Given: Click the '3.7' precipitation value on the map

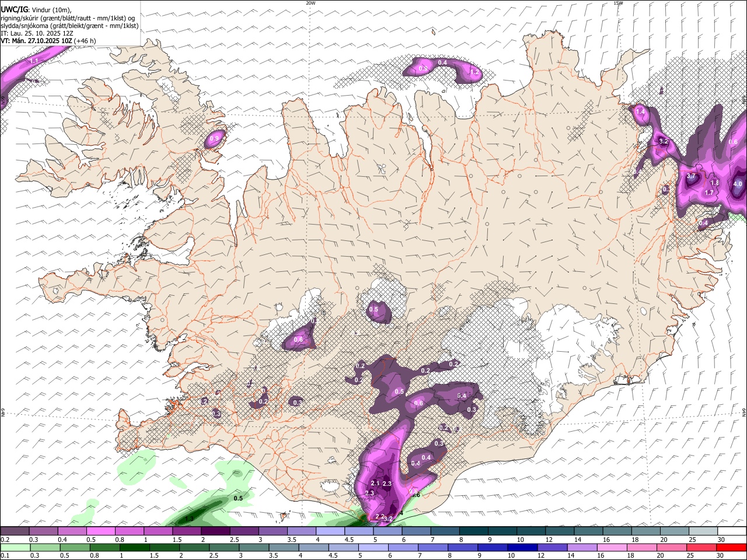Looking at the screenshot, I should click(x=692, y=176).
